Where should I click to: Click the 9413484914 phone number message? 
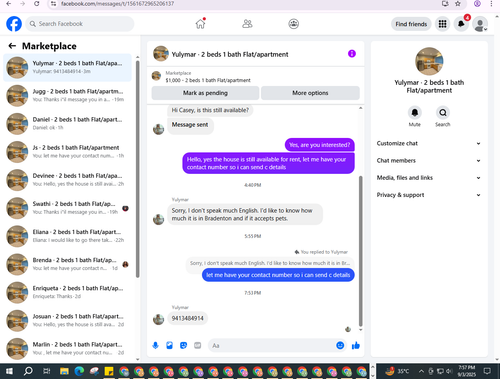(187, 318)
